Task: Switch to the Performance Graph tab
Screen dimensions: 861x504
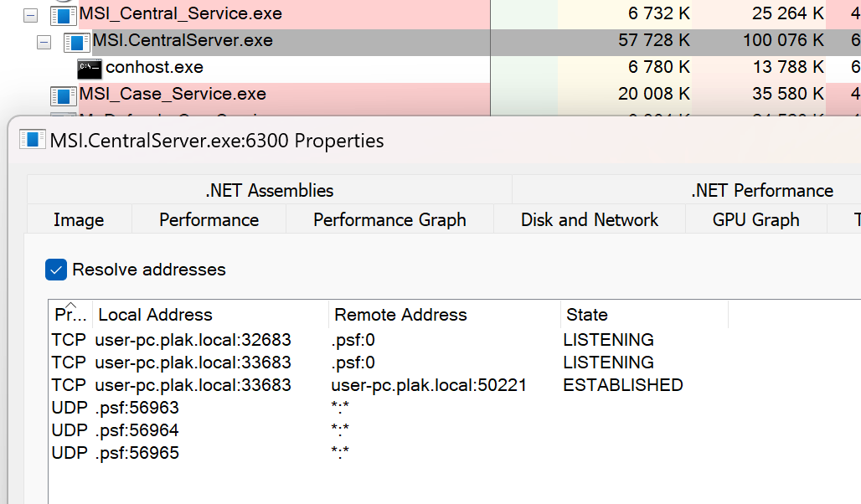Action: (389, 219)
